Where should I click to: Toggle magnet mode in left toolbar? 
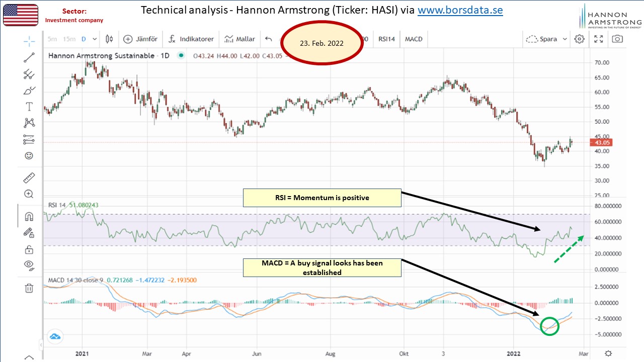point(29,216)
